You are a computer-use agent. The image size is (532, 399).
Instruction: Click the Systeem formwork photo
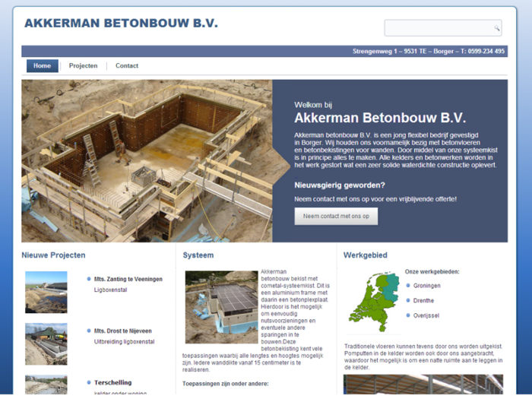[222, 307]
